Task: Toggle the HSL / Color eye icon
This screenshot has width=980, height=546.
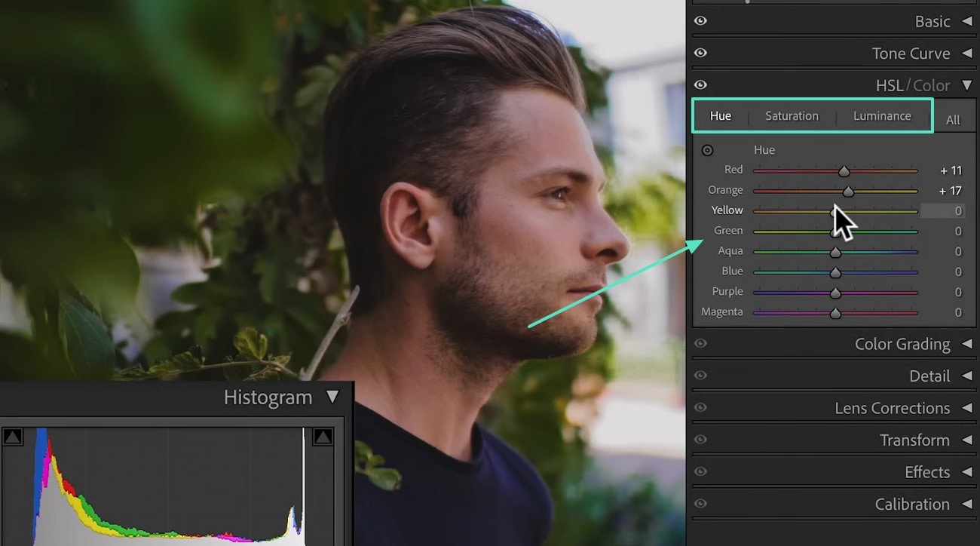Action: [700, 84]
